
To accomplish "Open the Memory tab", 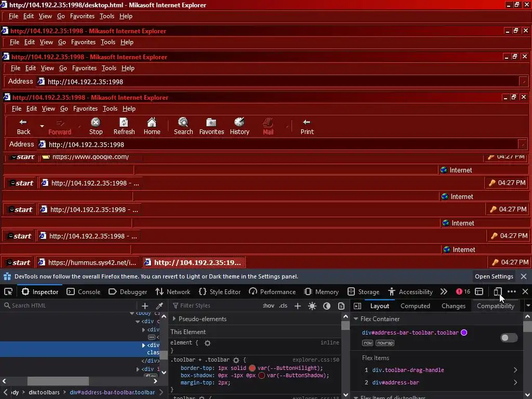I will (x=321, y=292).
